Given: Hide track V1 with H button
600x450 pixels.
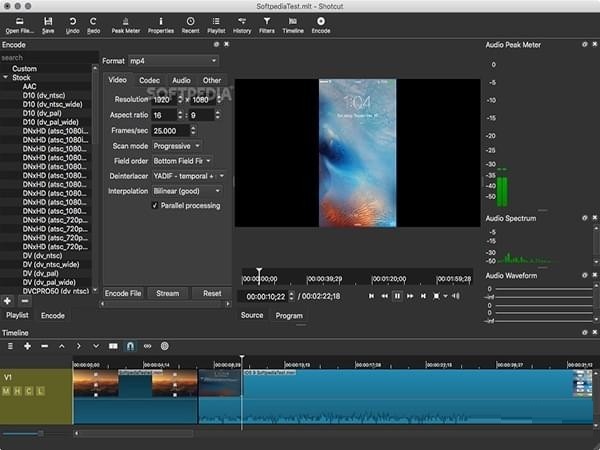Looking at the screenshot, I should click(17, 391).
